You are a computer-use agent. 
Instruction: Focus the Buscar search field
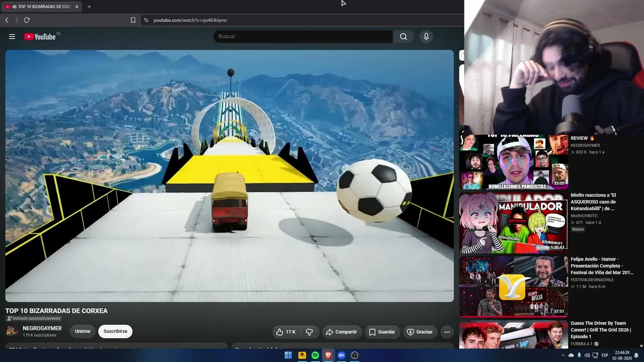pyautogui.click(x=303, y=36)
